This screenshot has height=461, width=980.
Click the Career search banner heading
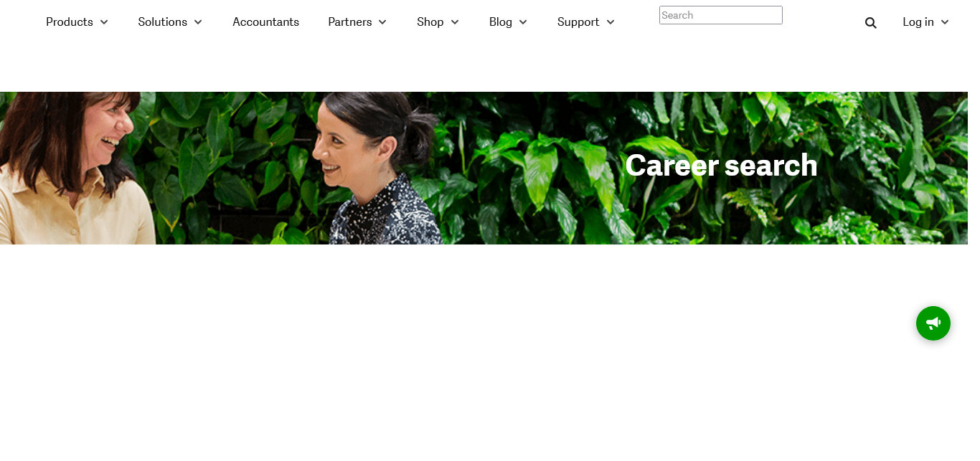(x=721, y=166)
